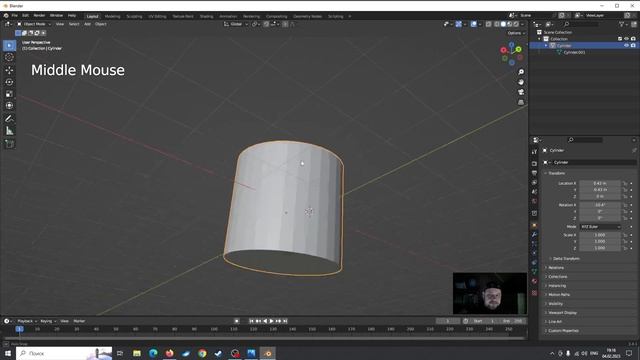
Task: Click the red X axis gizmo
Action: point(504,50)
